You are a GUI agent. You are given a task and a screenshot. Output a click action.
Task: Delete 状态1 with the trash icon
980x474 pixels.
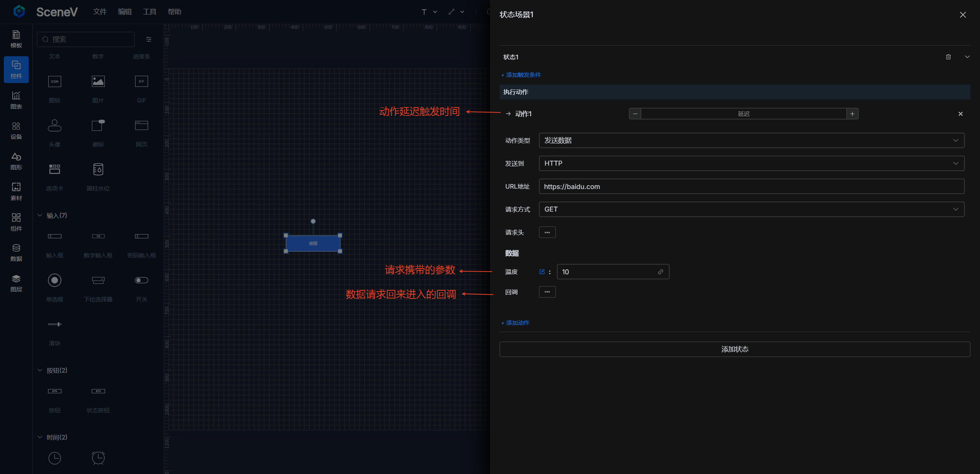948,57
